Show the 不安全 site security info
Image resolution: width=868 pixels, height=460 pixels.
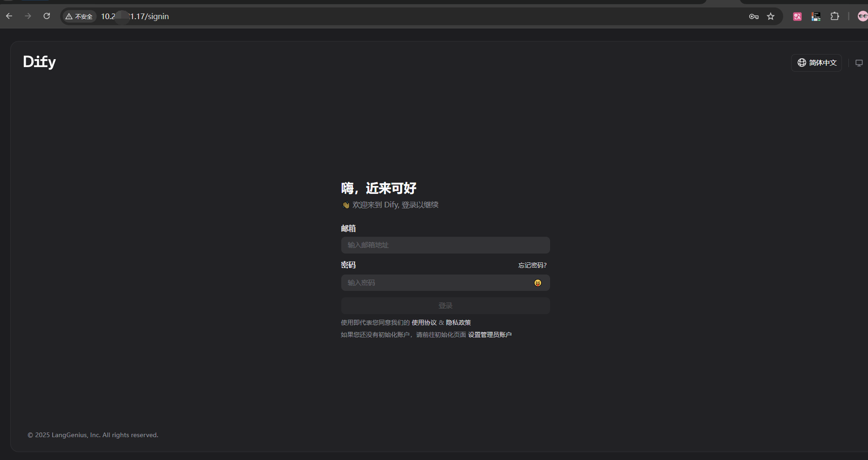(79, 16)
